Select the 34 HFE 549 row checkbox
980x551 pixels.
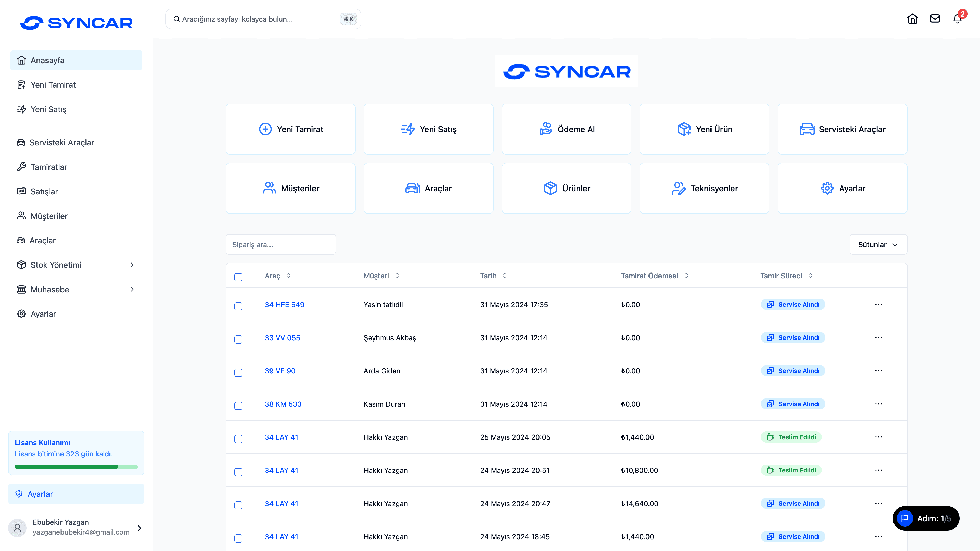click(238, 306)
